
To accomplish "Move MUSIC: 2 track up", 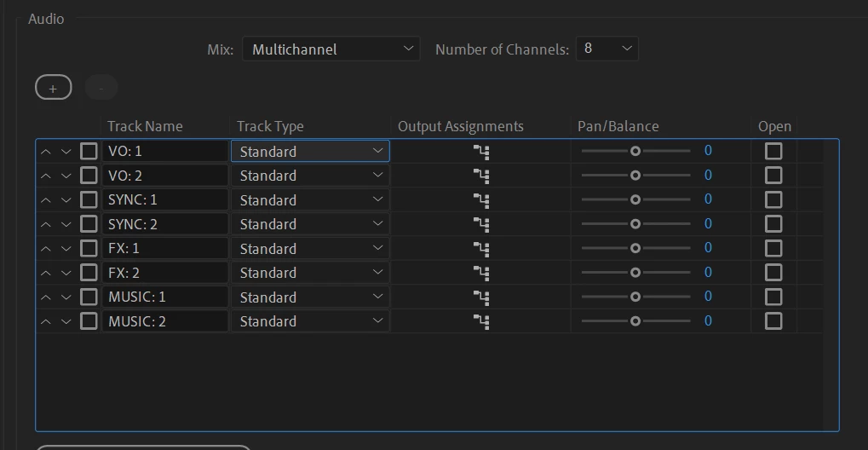I will [46, 321].
